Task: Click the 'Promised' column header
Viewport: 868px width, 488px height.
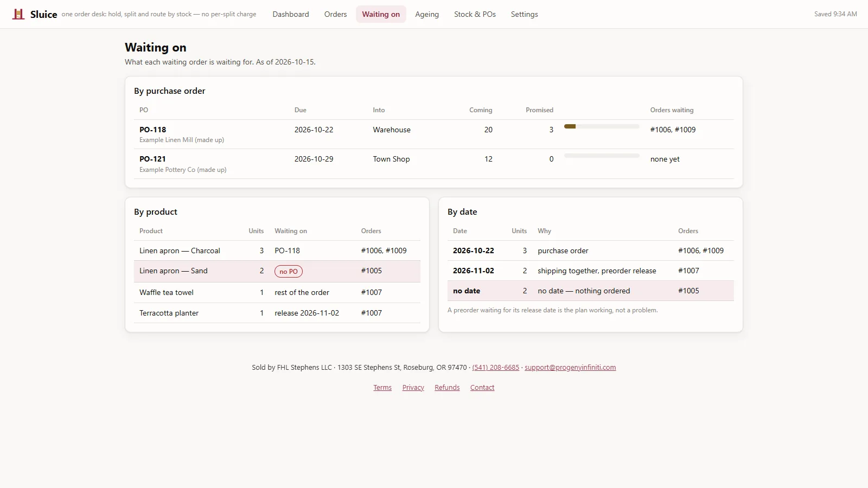Action: tap(539, 110)
